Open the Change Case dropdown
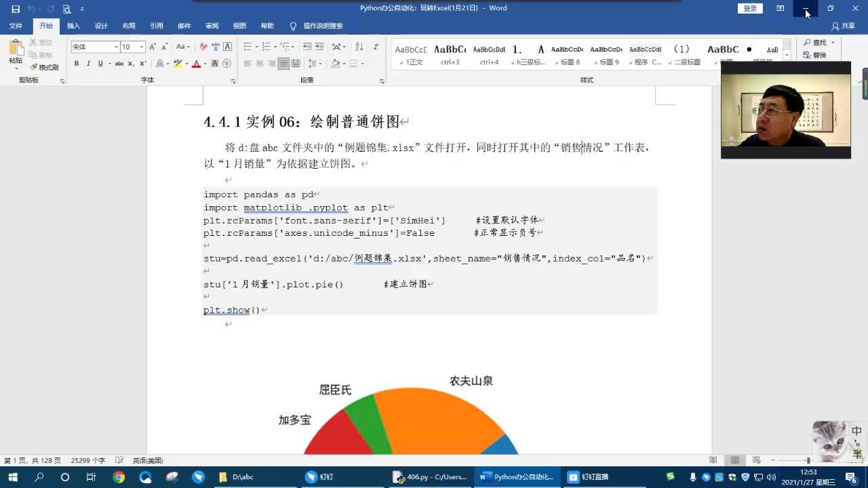 tap(183, 47)
